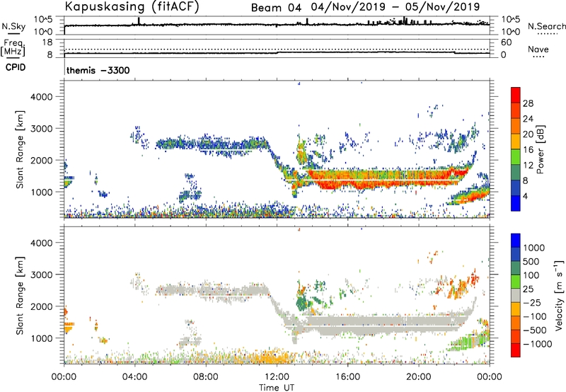Screen dimensions: 566x392
Task: Select the N.Sky legend label
Action: click(x=13, y=27)
